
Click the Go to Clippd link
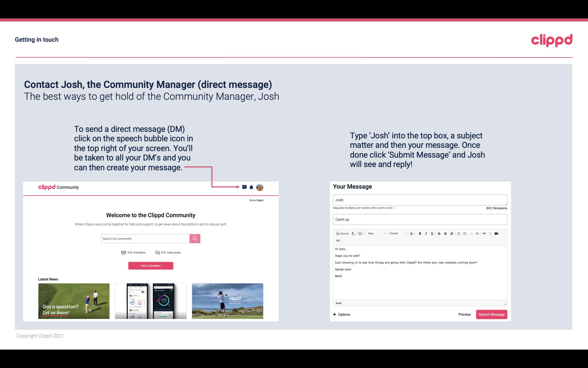point(256,200)
